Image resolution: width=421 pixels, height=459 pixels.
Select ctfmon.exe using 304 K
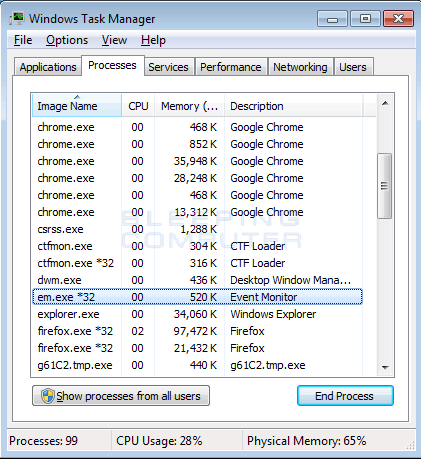(197, 246)
